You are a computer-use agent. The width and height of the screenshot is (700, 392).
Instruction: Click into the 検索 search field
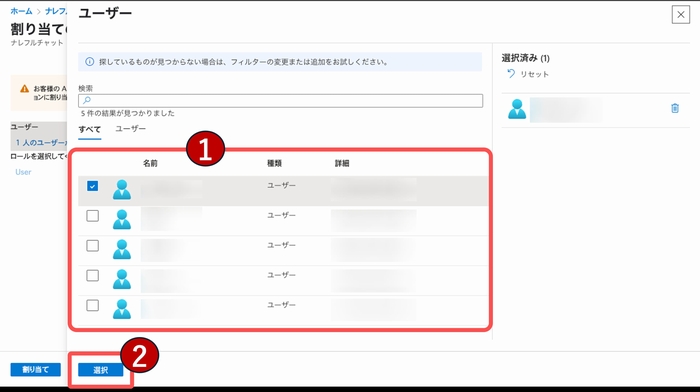coord(280,100)
